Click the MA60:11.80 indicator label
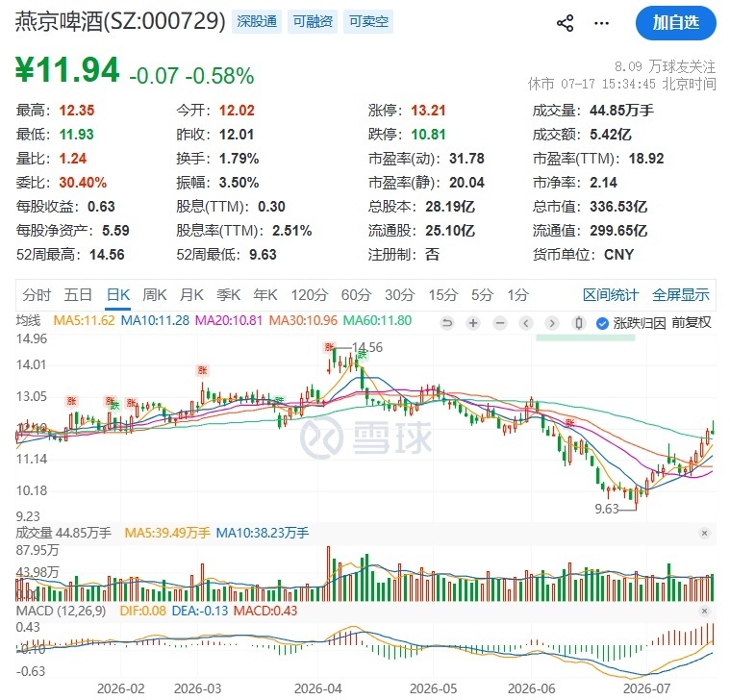The image size is (730, 700). 377,320
